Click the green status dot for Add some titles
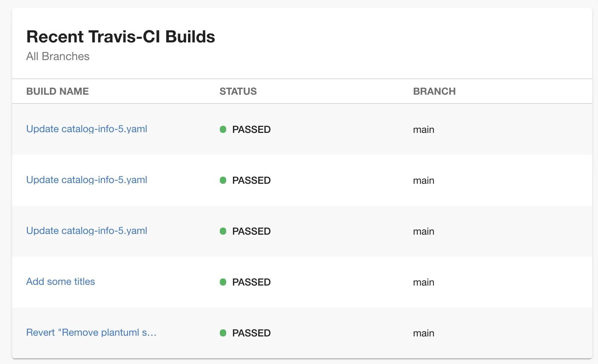 click(223, 282)
